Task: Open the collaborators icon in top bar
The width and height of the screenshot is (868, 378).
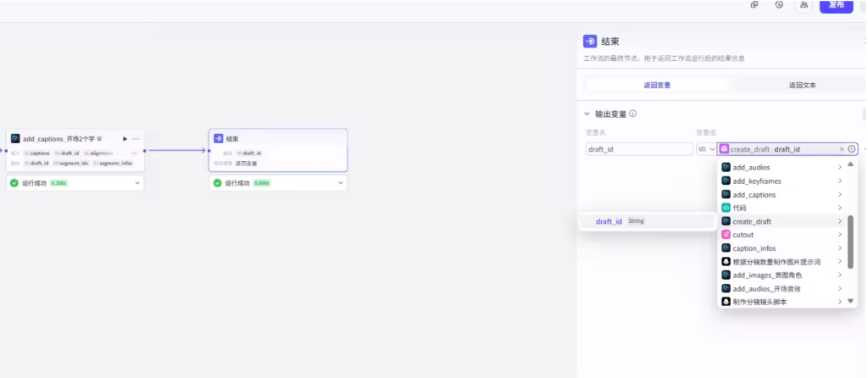Action: (x=803, y=5)
